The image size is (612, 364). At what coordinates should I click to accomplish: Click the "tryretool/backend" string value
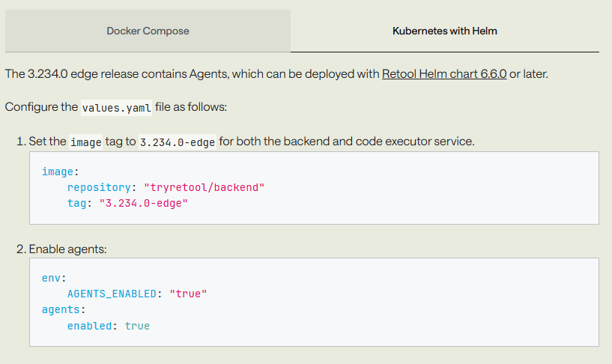[204, 187]
